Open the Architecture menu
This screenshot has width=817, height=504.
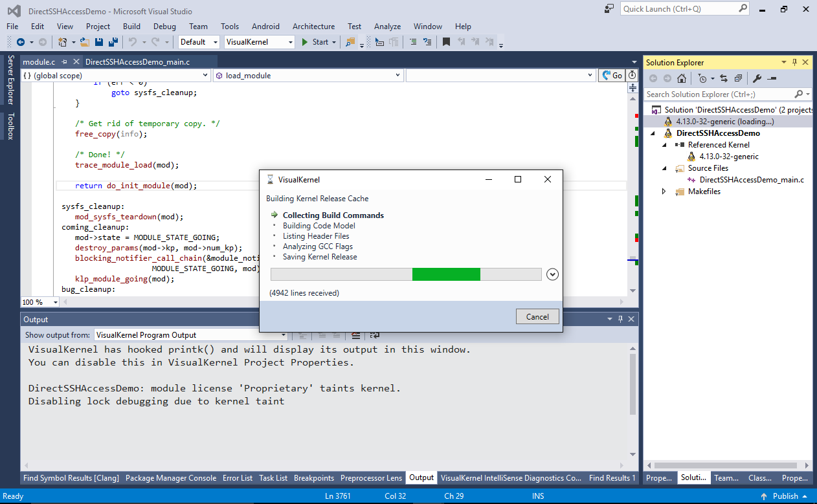[x=313, y=27]
